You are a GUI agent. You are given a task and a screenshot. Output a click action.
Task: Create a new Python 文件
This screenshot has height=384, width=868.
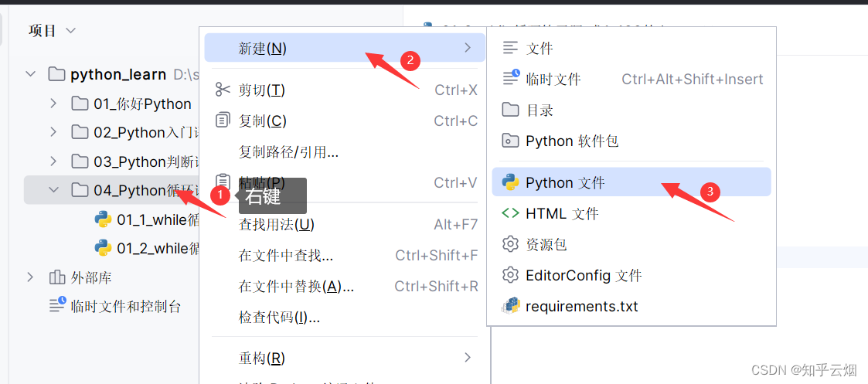631,182
